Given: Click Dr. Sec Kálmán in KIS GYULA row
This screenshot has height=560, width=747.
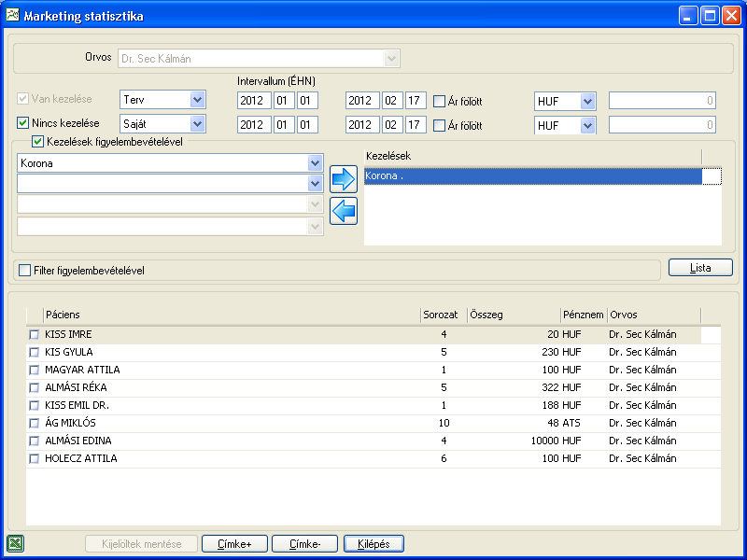Looking at the screenshot, I should pyautogui.click(x=642, y=352).
